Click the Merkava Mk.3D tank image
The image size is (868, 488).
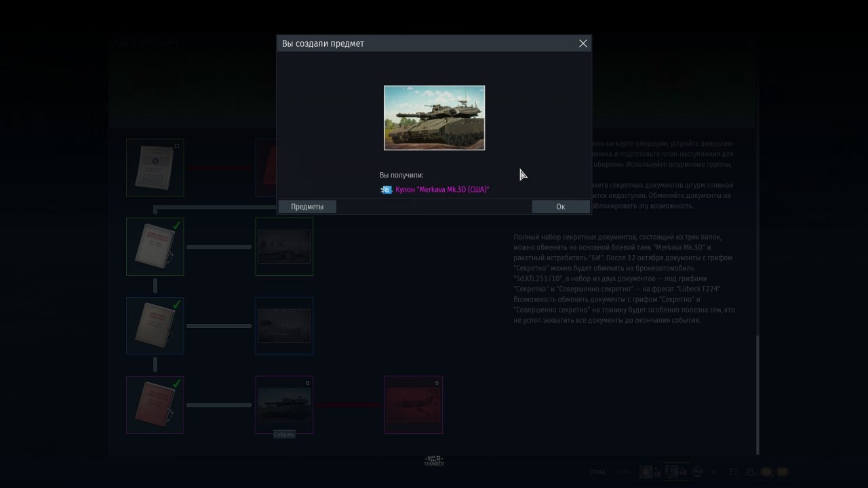tap(434, 118)
